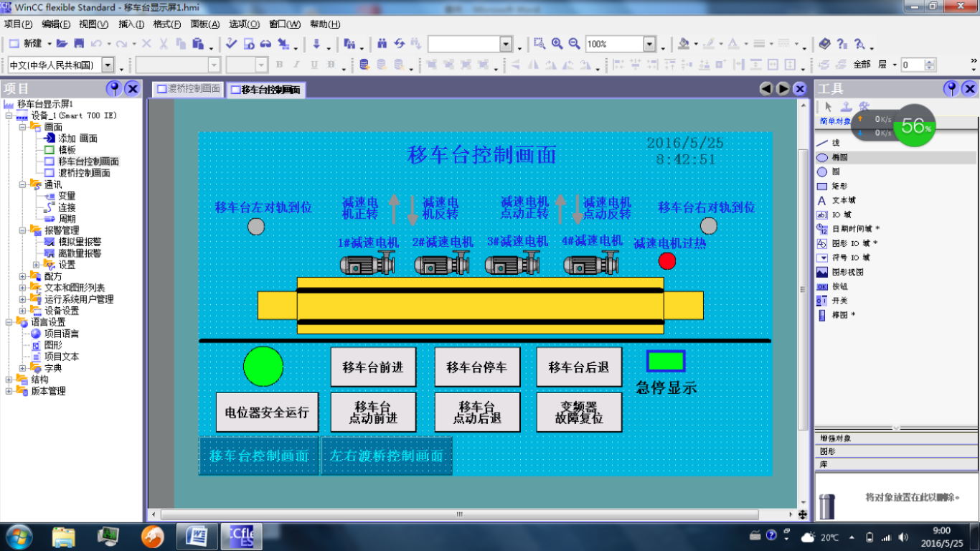The image size is (980, 551).
Task: Click the 变频器故障复位 button
Action: (578, 413)
